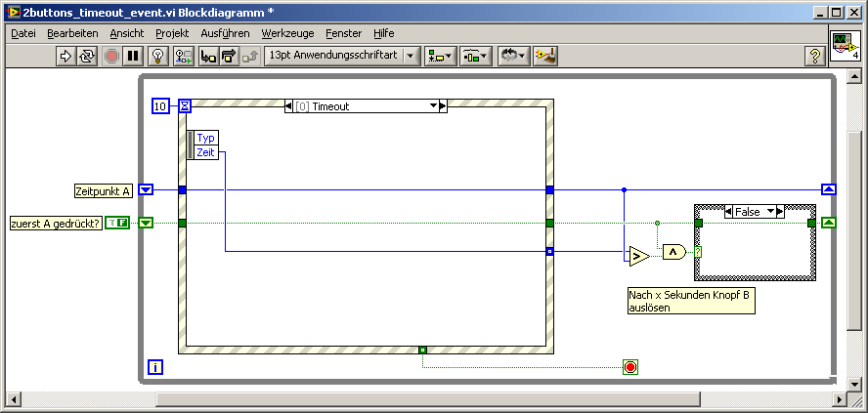Open the [0] Timeout event case selector

[x=366, y=106]
